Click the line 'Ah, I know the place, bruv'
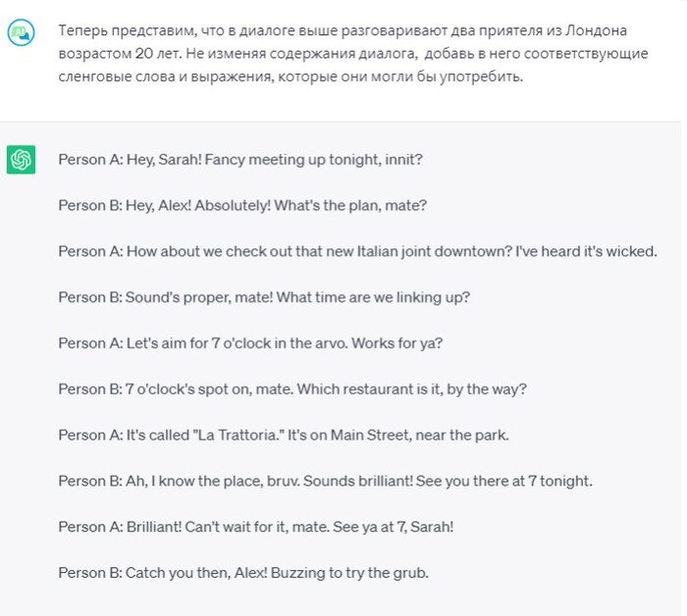Viewport: 687px width, 616px height. (x=325, y=482)
